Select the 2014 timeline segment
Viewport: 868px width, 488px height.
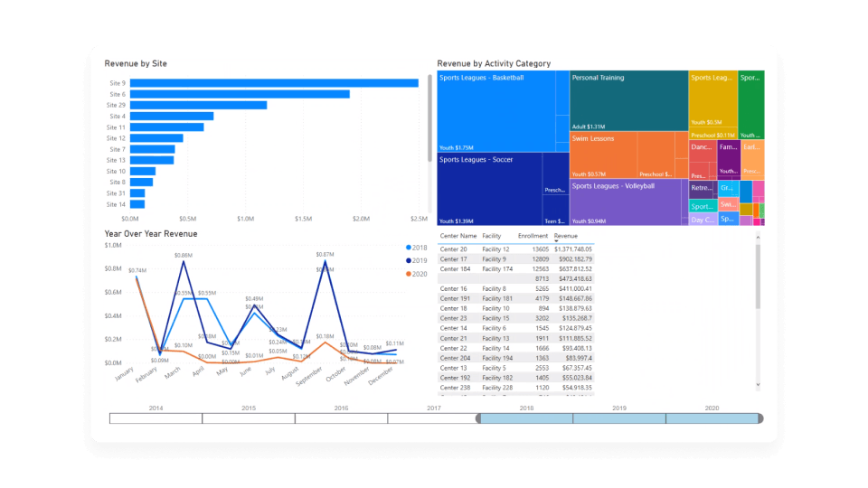pyautogui.click(x=156, y=418)
